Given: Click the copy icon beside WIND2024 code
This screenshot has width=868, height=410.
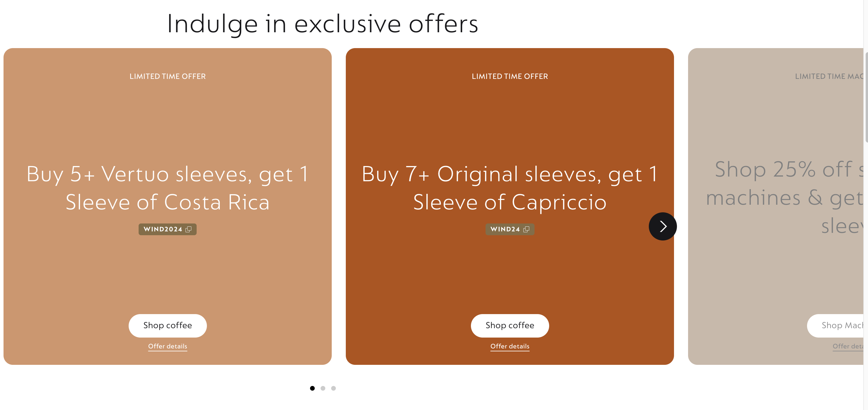Looking at the screenshot, I should [188, 229].
